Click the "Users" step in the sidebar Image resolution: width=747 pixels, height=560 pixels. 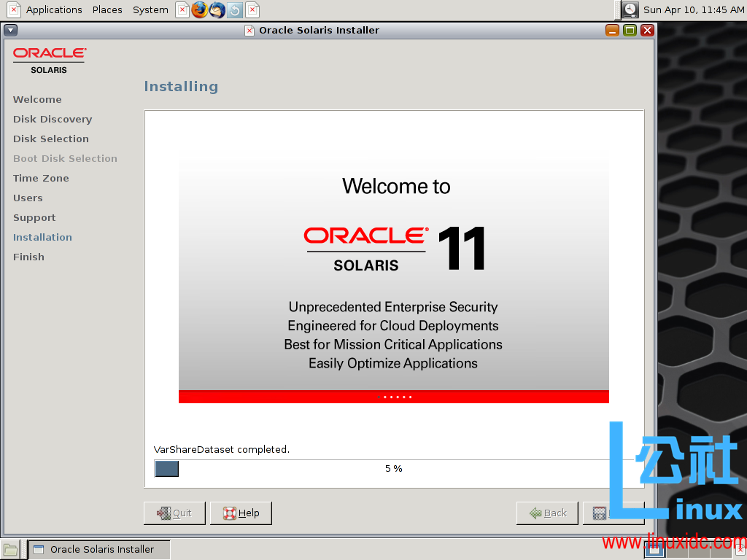click(x=28, y=198)
